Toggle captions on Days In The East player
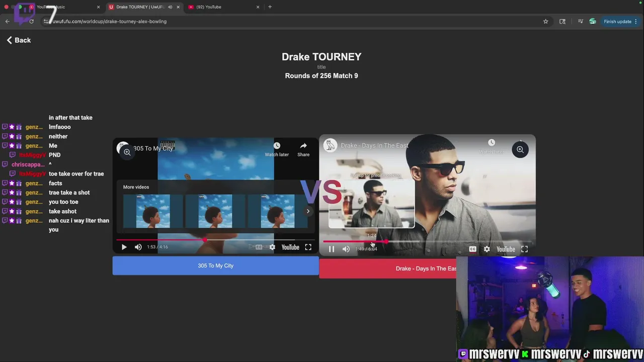Viewport: 644px width, 362px height. tap(473, 249)
